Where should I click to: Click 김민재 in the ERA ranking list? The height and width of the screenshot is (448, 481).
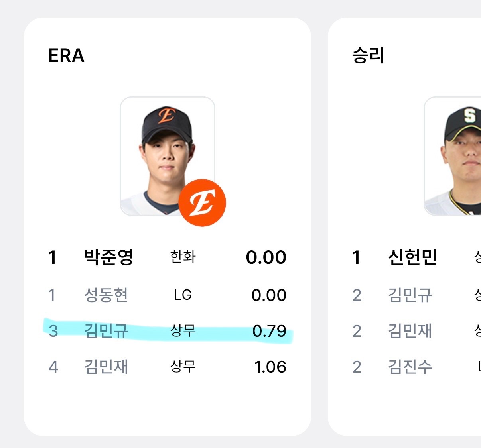pyautogui.click(x=106, y=367)
